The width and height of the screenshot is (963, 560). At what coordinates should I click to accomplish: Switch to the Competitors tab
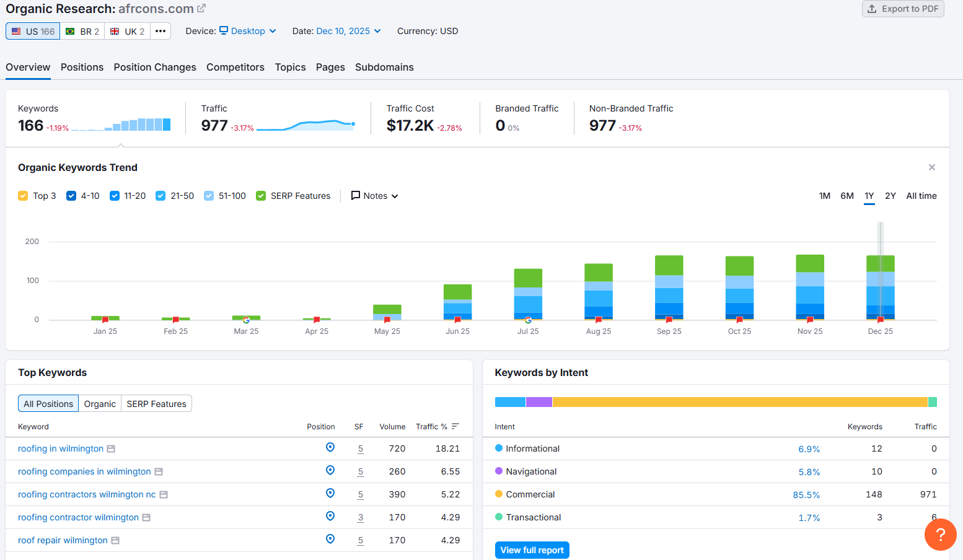click(235, 67)
